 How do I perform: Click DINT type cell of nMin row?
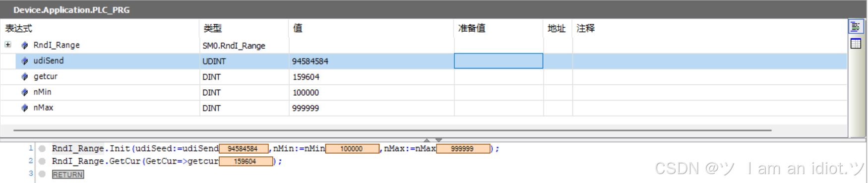pos(211,92)
